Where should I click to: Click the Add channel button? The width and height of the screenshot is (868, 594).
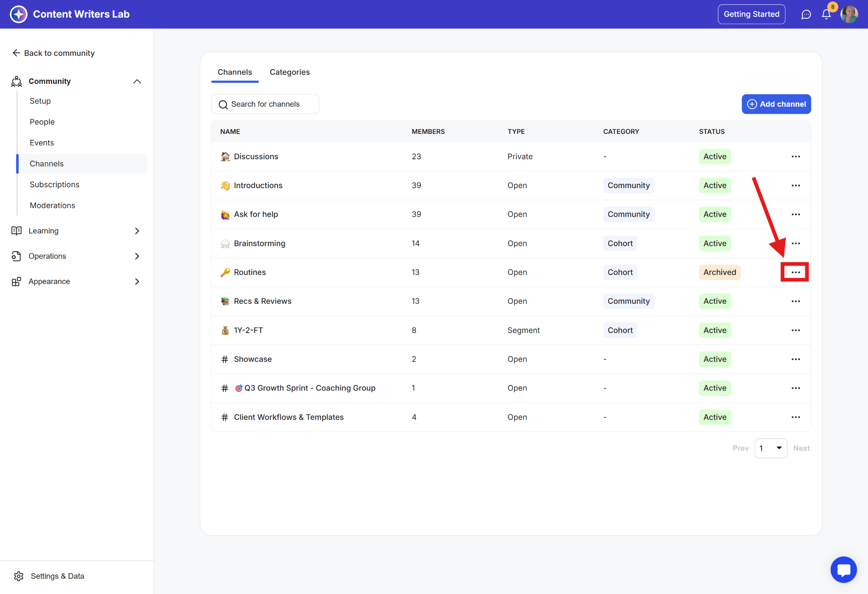tap(776, 104)
